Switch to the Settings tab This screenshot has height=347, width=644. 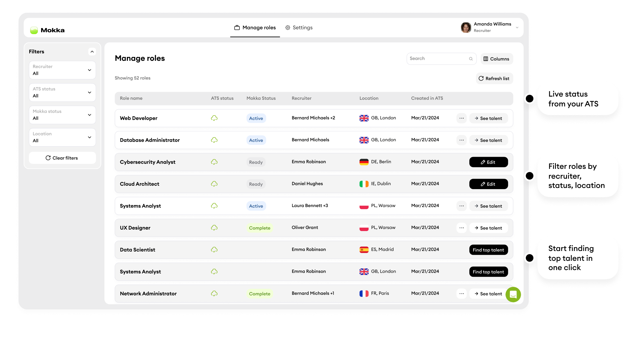click(302, 27)
